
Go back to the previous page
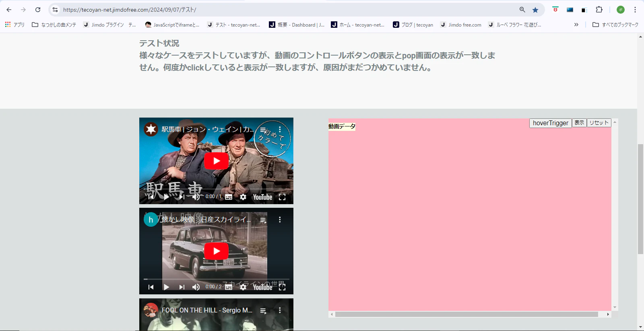pos(9,10)
